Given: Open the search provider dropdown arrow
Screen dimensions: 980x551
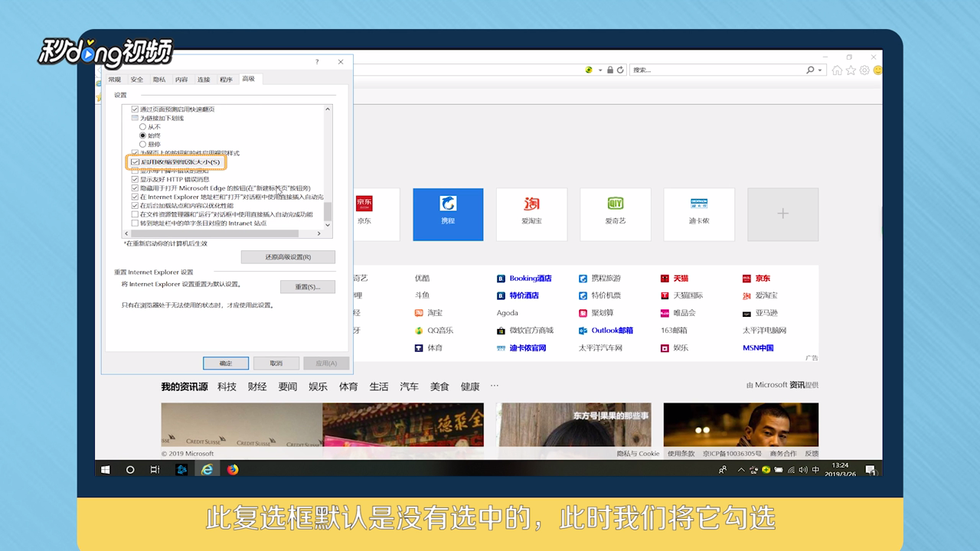Looking at the screenshot, I should 820,70.
